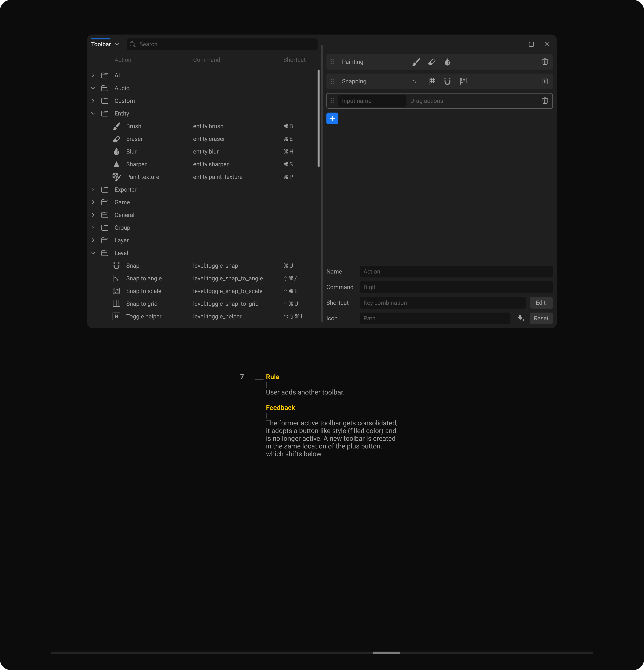Click snap to scale icon in Snapping toolbar
Image resolution: width=644 pixels, height=670 pixels.
463,81
